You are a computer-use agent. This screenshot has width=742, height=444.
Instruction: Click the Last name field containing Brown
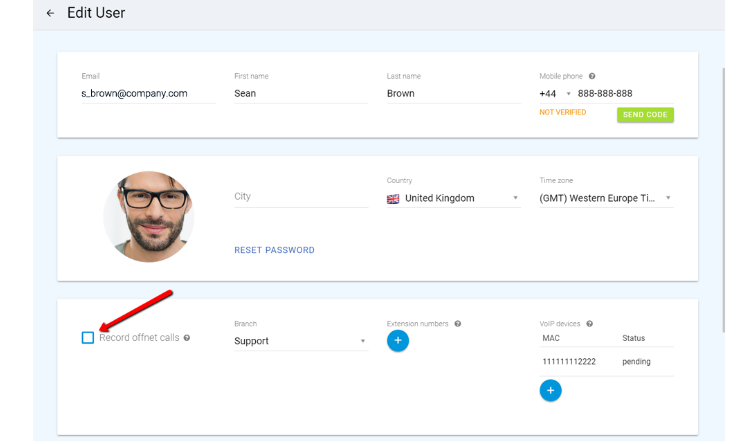click(x=453, y=93)
